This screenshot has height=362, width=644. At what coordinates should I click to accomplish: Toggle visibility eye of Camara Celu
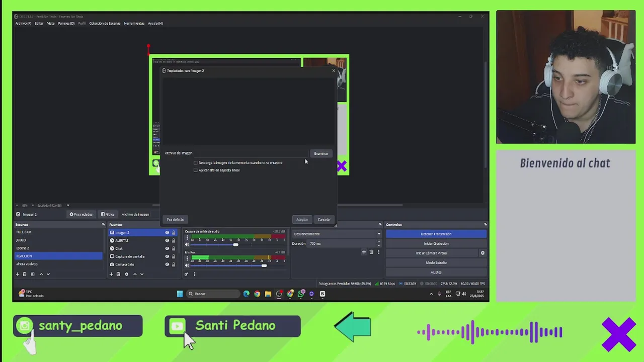(x=167, y=264)
